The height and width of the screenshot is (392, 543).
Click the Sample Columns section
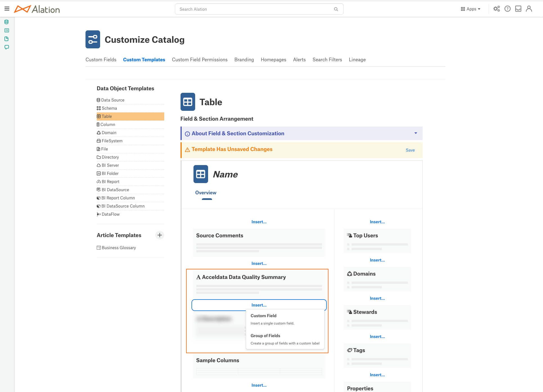coord(259,366)
